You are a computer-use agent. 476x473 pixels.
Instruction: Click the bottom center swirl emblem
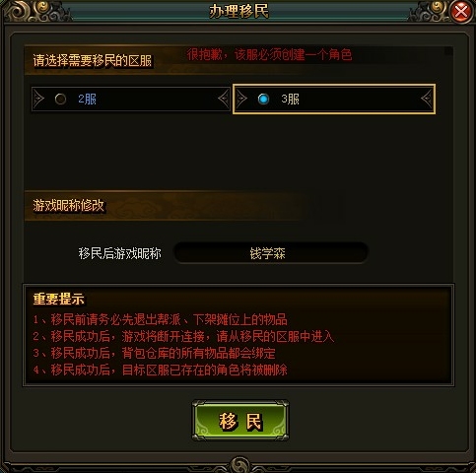pyautogui.click(x=239, y=464)
